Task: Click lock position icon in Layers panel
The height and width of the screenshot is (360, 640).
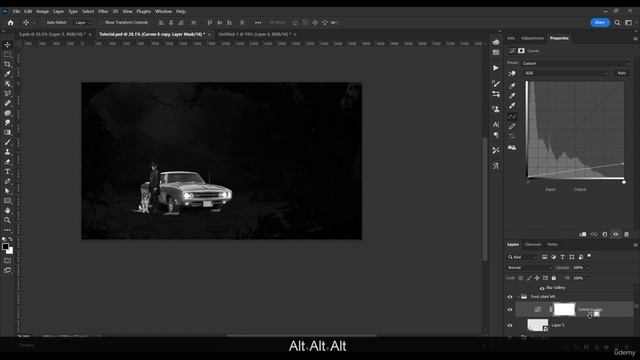Action: (x=537, y=278)
